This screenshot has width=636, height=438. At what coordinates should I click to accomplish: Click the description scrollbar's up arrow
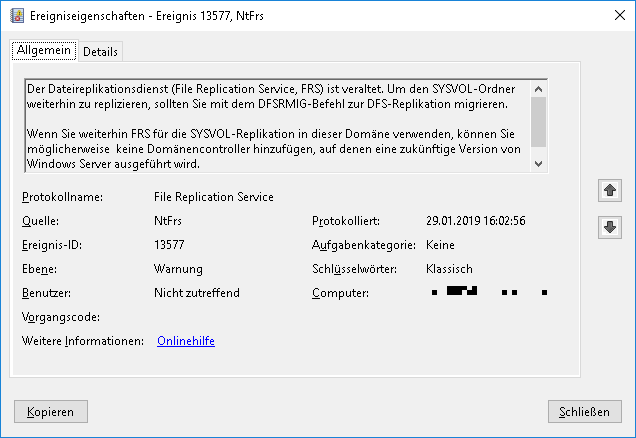click(x=539, y=88)
